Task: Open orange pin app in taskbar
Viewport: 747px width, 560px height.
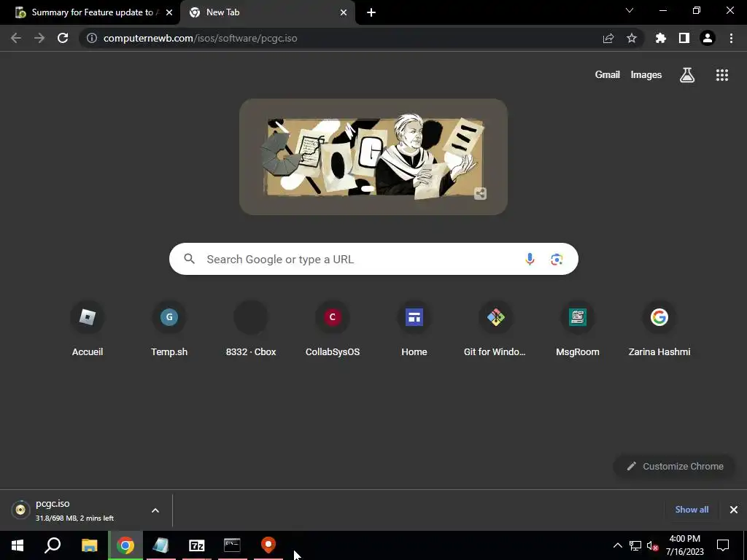Action: pyautogui.click(x=268, y=545)
